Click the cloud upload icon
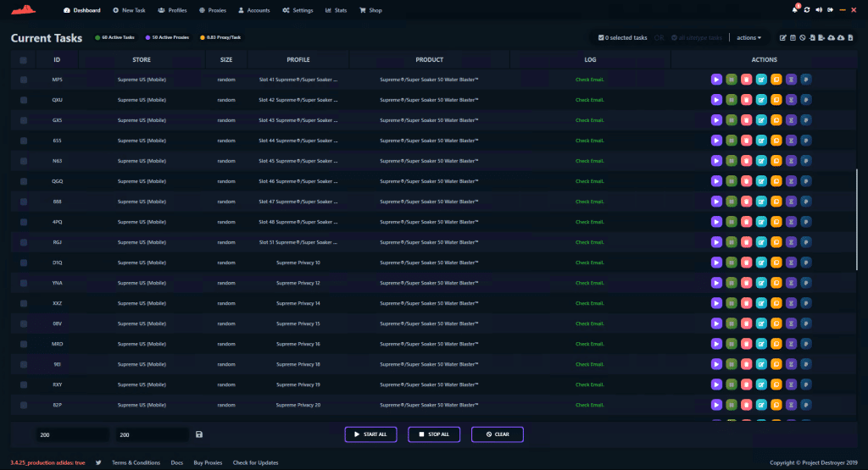 click(x=832, y=37)
